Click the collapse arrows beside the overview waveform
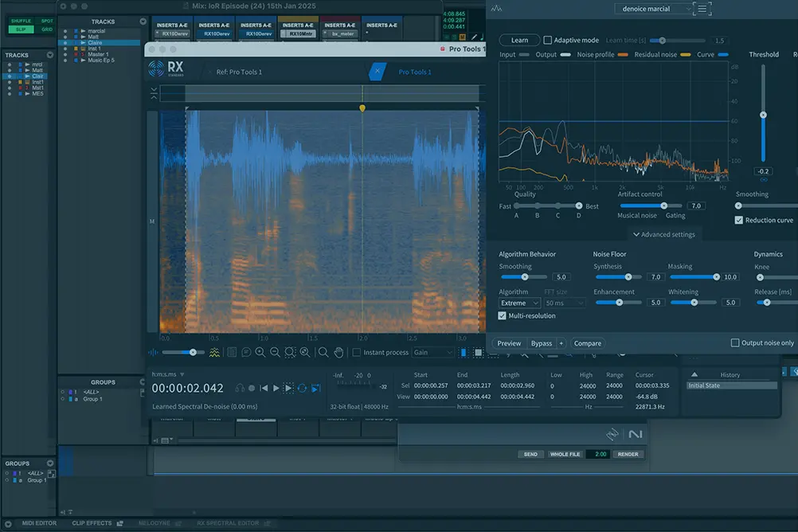Screen dimensions: 798x532 [x=154, y=92]
